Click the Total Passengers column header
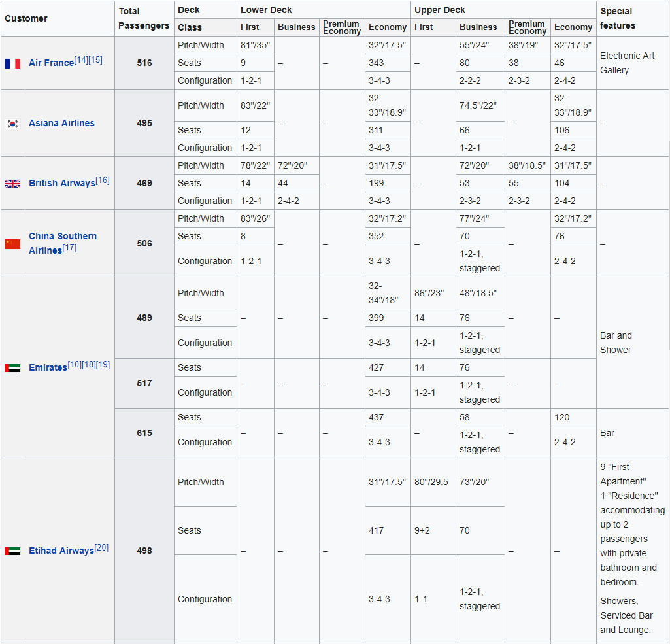 (144, 18)
